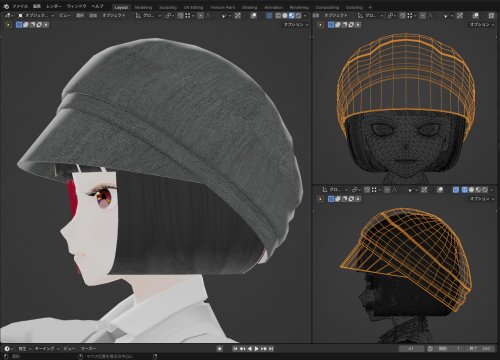Select wireframe shading in bottom-right viewport
Image resolution: width=500 pixels, height=360 pixels.
(465, 190)
